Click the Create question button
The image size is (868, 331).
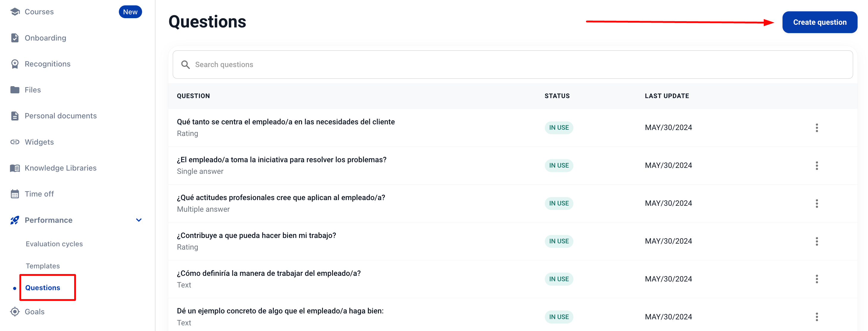point(819,22)
